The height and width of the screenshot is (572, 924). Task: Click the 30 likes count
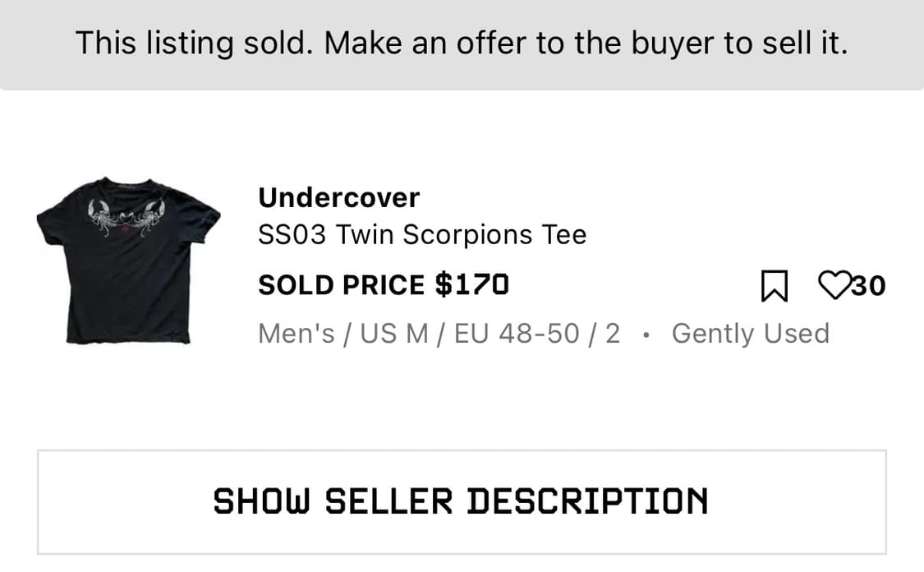click(869, 286)
